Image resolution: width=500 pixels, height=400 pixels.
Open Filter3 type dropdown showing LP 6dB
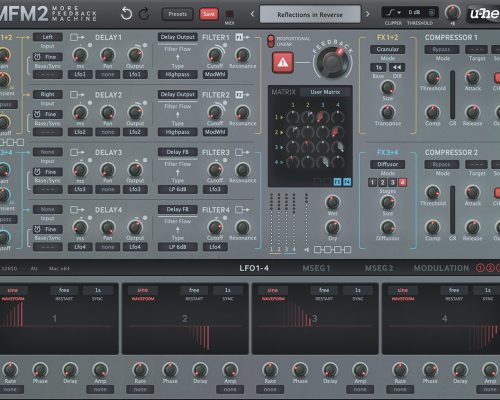click(178, 189)
